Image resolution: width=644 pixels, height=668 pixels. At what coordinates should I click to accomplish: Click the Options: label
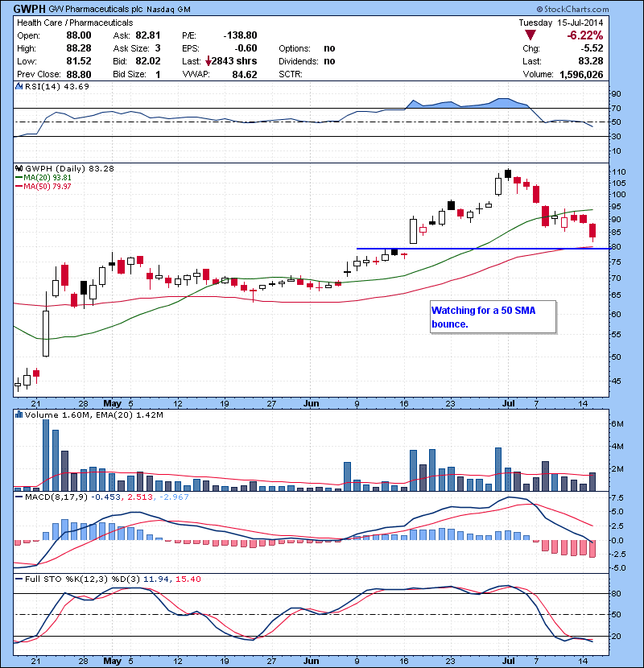pos(295,48)
